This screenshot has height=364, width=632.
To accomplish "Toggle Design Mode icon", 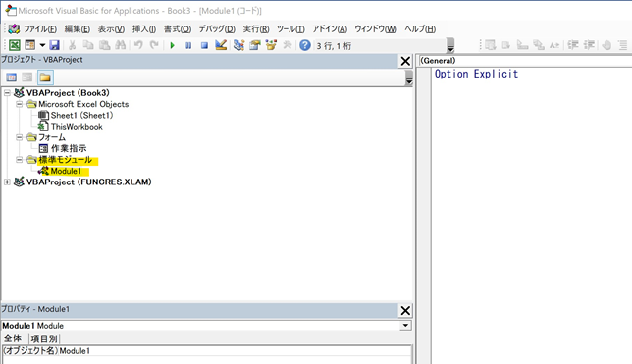I will click(221, 45).
